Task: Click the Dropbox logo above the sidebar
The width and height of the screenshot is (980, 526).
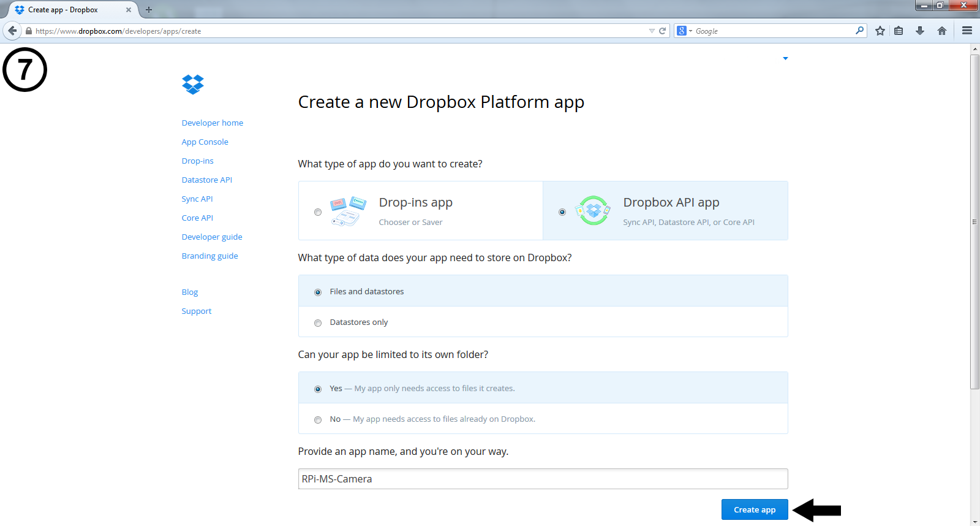Action: (x=193, y=84)
